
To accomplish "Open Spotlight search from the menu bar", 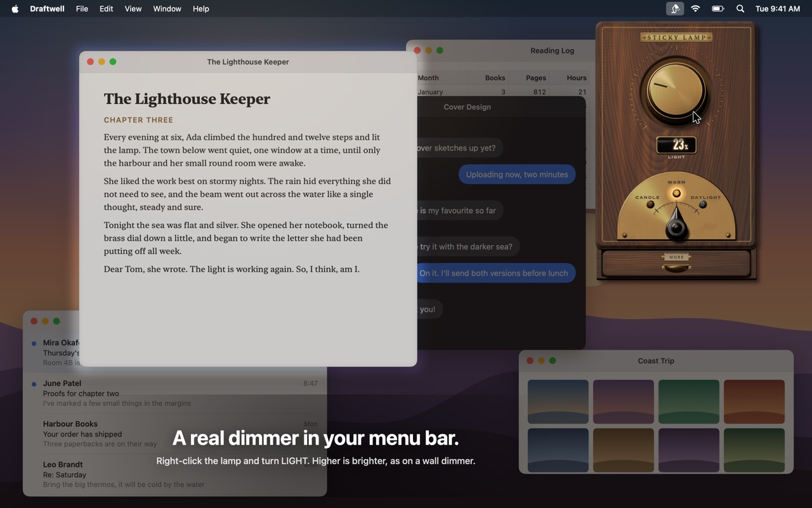I will point(740,9).
